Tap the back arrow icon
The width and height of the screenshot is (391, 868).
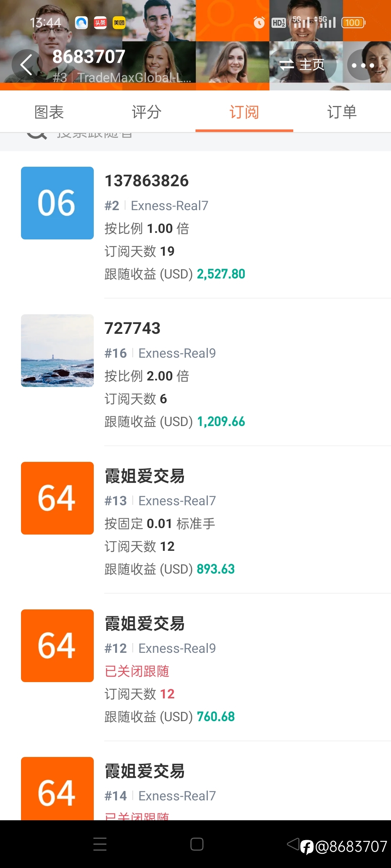coord(26,65)
